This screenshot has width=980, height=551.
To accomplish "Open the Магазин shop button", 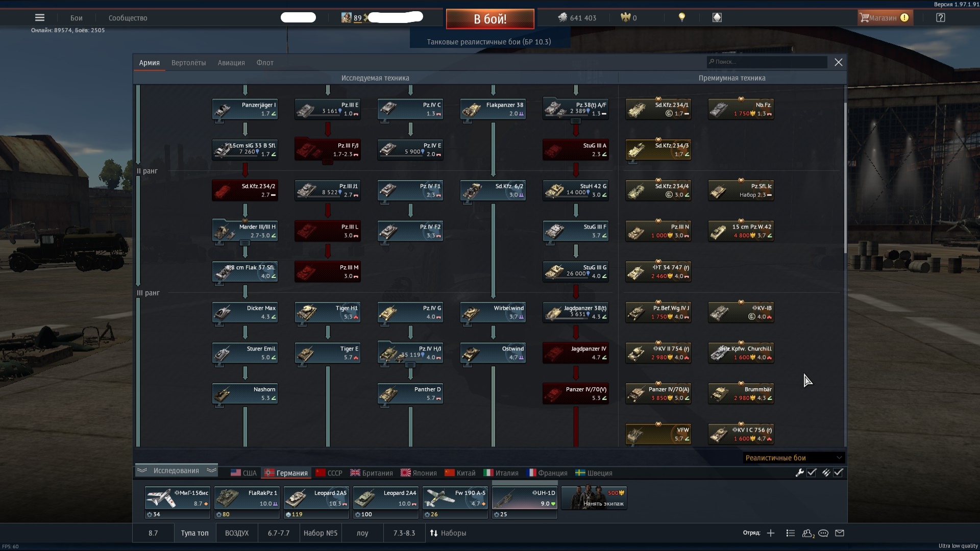I will coord(885,17).
